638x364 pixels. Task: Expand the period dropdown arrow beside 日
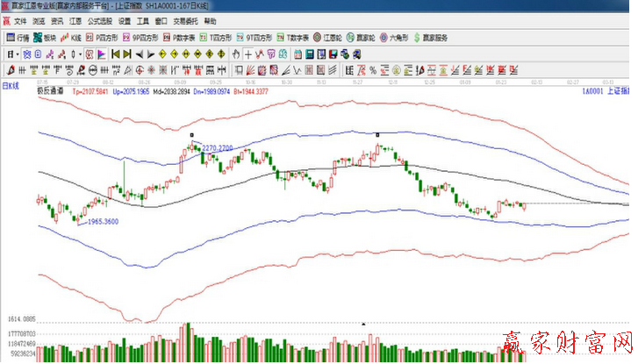click(17, 54)
